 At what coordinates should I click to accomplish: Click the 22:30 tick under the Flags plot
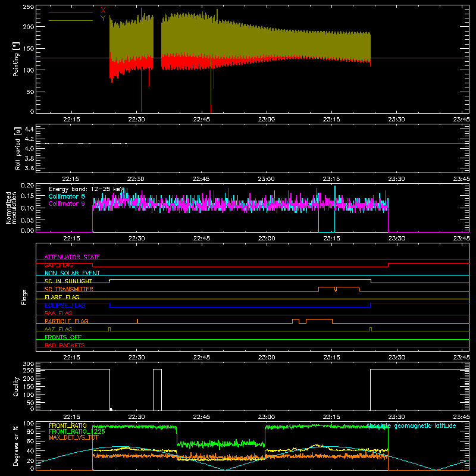(x=136, y=358)
